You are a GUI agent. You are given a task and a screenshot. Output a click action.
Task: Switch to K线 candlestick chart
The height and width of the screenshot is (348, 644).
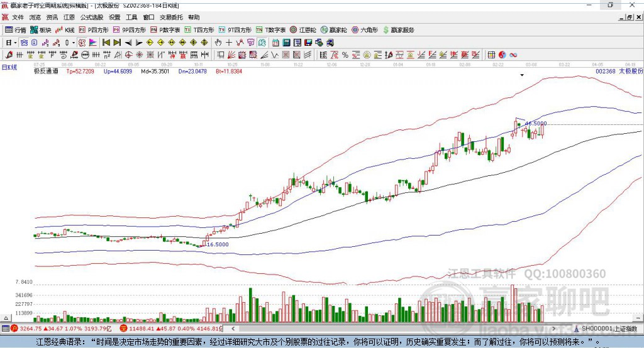[65, 30]
